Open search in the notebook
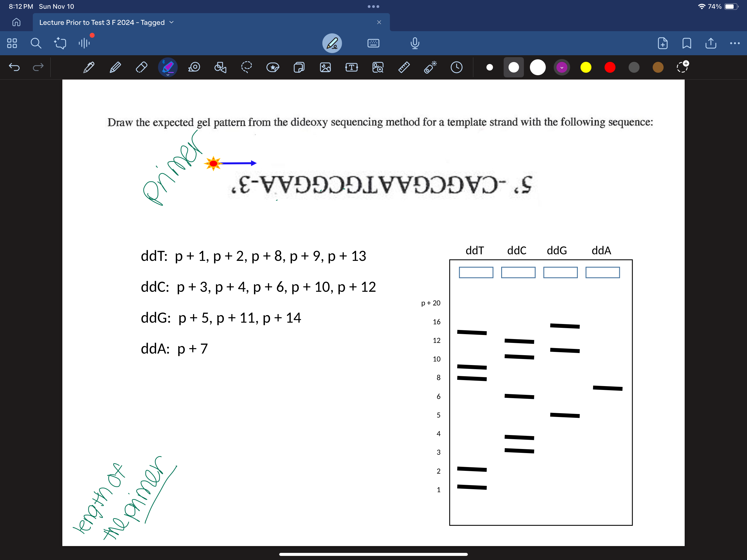Image resolution: width=747 pixels, height=560 pixels. [x=36, y=43]
